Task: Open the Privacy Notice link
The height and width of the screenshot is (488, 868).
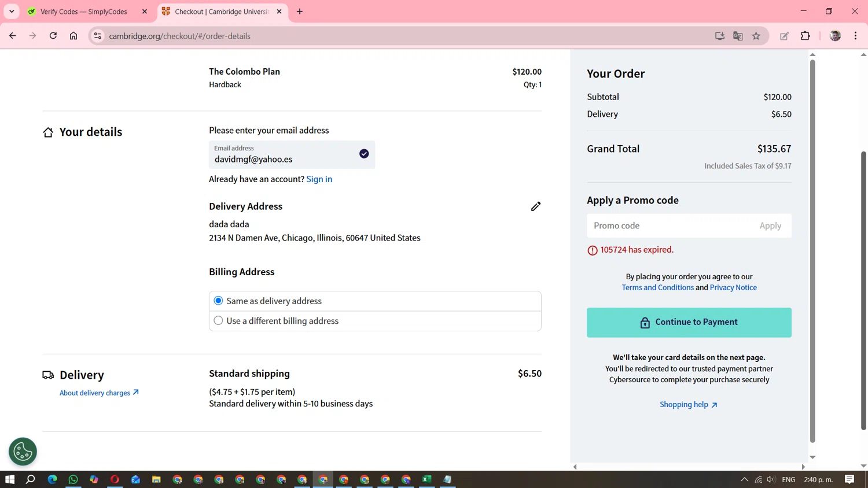Action: coord(733,287)
